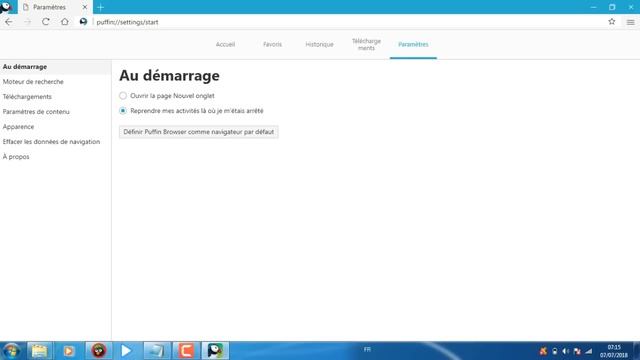
Task: Switch to the Accueil tab
Action: point(225,44)
